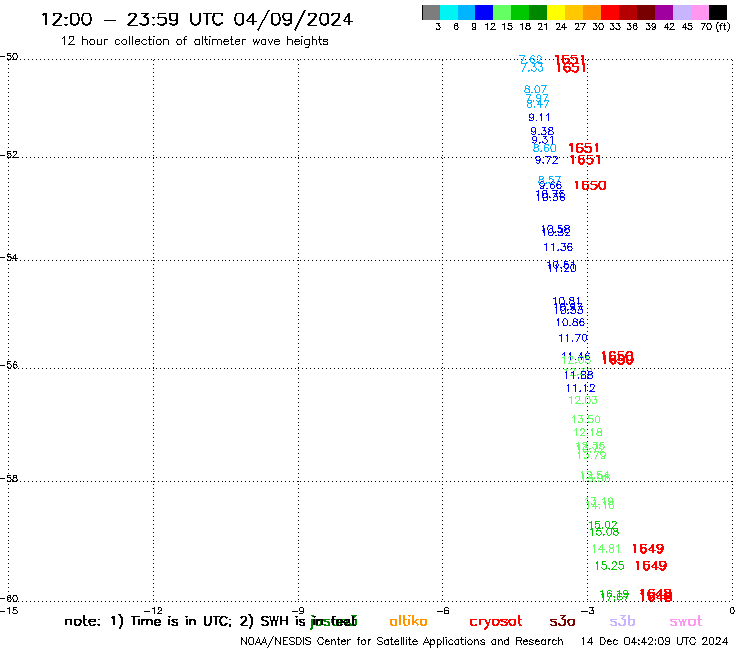Click the generation timestamp '14 Dec 04:42:09 UTC 2024'

tap(654, 642)
